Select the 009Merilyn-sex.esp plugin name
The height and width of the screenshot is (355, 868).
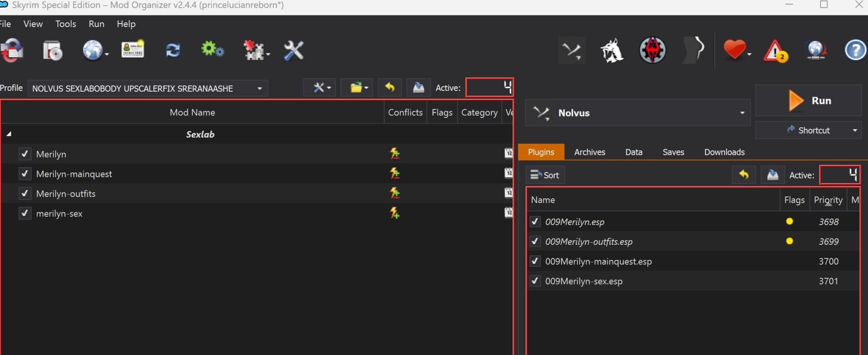[584, 281]
